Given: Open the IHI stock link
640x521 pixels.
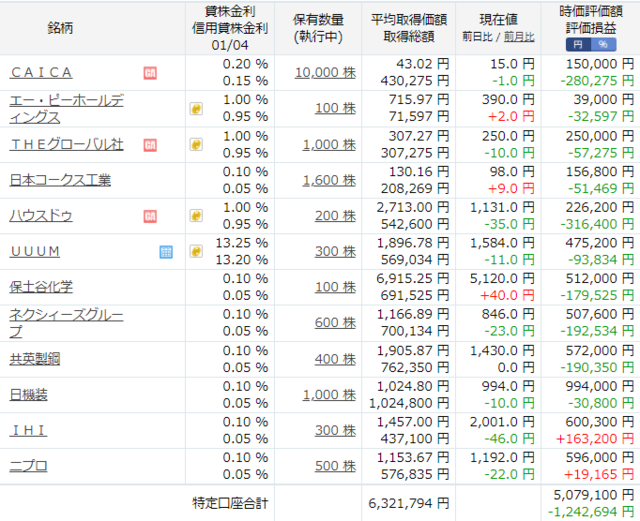Looking at the screenshot, I should [29, 430].
